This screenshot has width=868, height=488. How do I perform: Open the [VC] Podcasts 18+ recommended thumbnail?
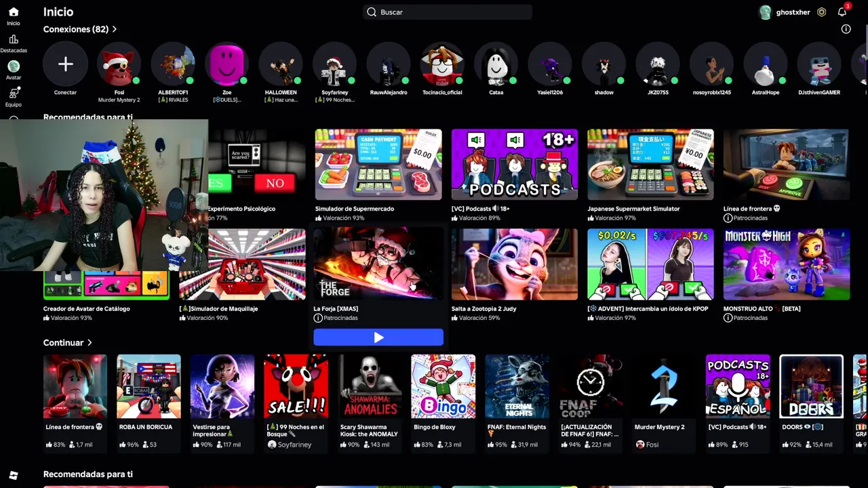pyautogui.click(x=515, y=164)
